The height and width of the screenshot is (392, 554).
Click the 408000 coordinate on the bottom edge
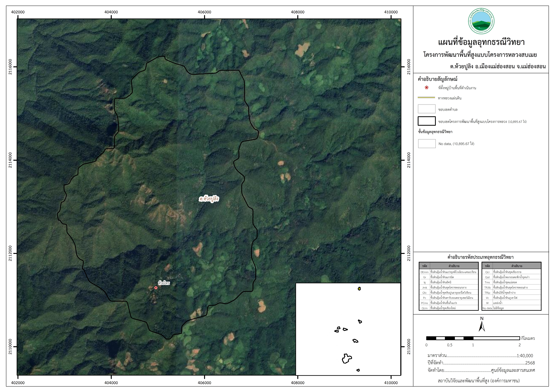point(298,383)
